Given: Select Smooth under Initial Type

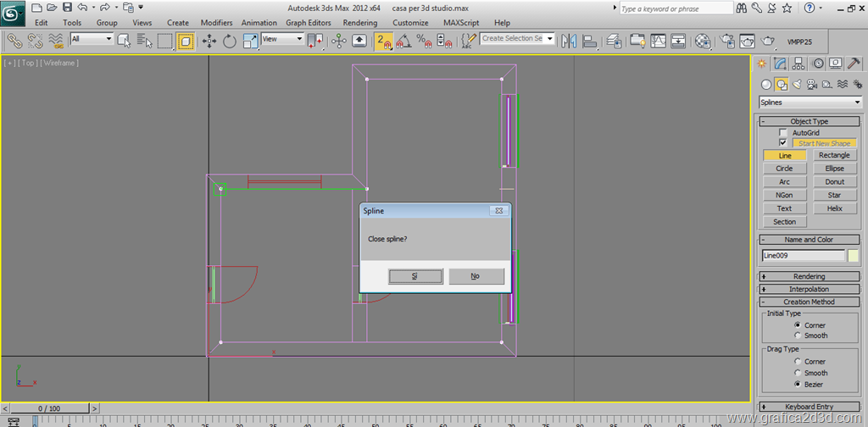Looking at the screenshot, I should (x=797, y=335).
